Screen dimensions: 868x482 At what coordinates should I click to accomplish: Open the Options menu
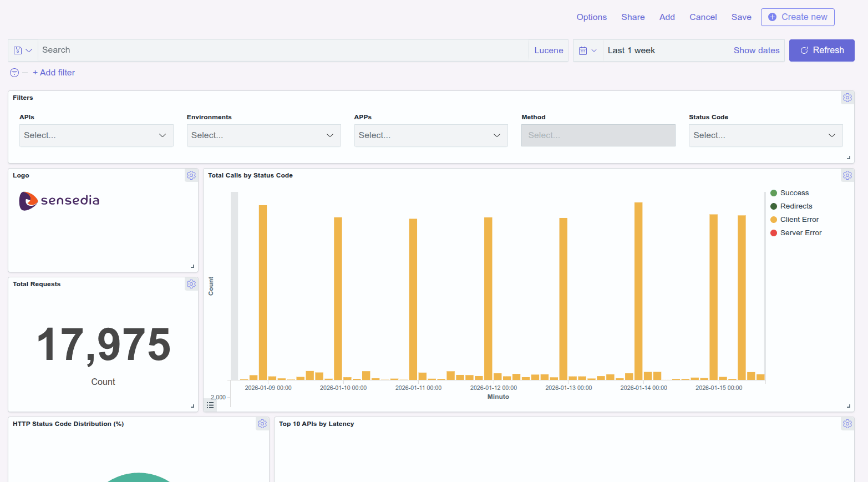591,17
